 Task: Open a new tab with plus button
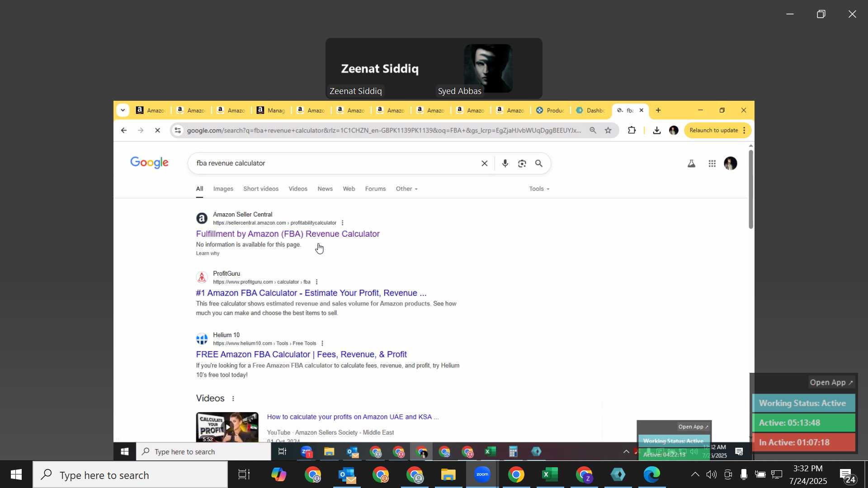pos(658,110)
